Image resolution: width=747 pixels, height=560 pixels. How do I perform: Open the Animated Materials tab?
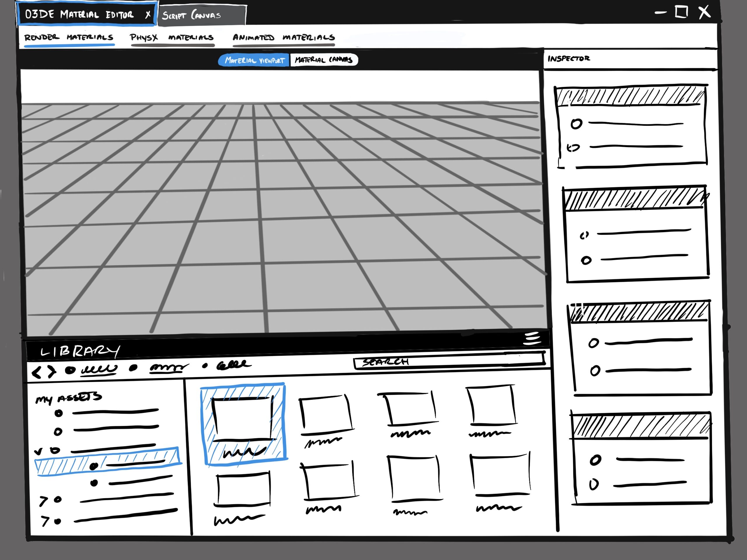click(283, 37)
